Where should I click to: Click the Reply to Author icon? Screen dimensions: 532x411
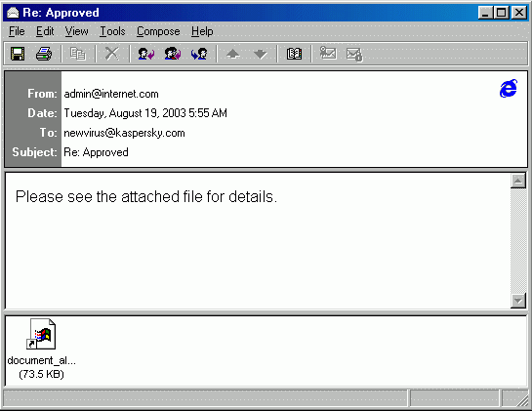point(146,54)
